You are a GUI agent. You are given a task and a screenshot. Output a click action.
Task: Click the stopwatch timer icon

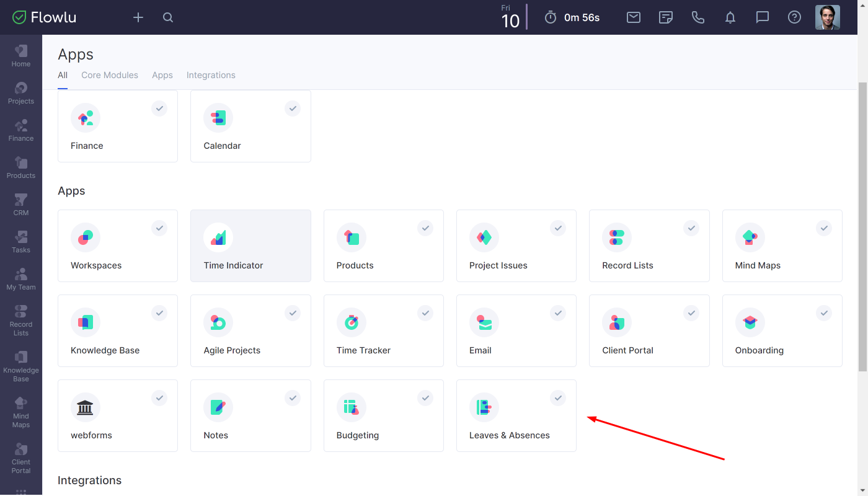[551, 17]
